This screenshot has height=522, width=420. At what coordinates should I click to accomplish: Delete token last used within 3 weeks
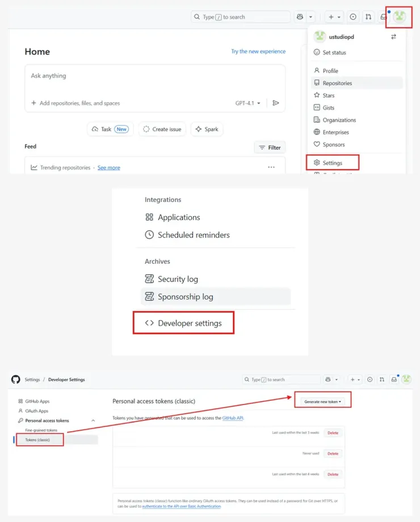pos(333,433)
